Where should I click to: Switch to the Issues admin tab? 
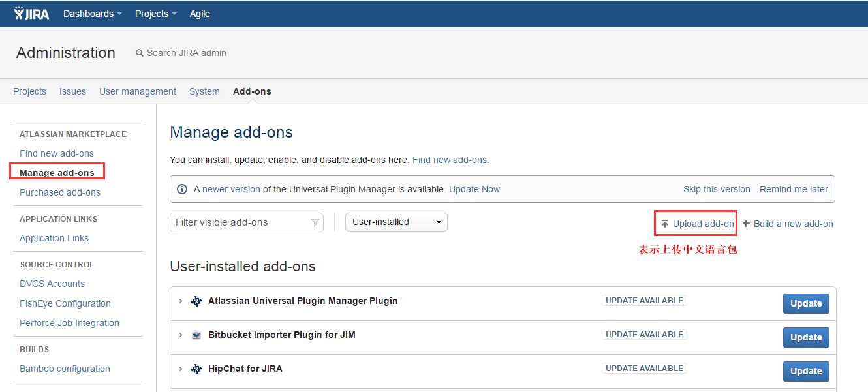pos(72,91)
